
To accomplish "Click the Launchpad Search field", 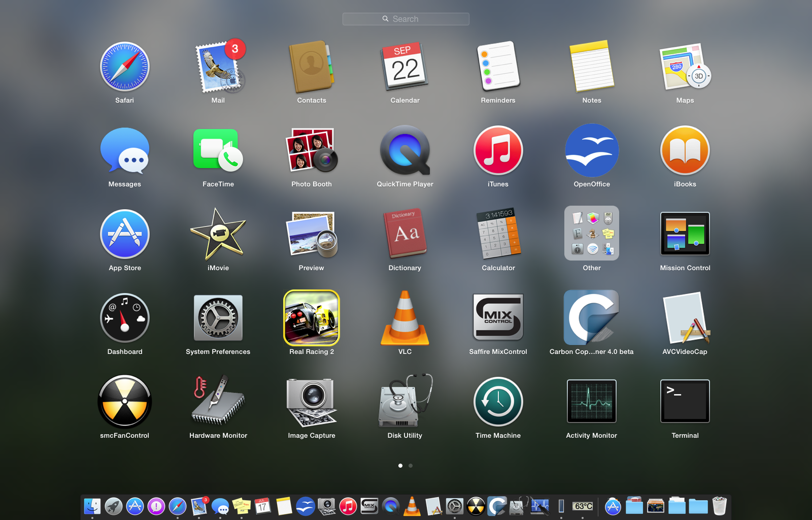I will click(406, 19).
